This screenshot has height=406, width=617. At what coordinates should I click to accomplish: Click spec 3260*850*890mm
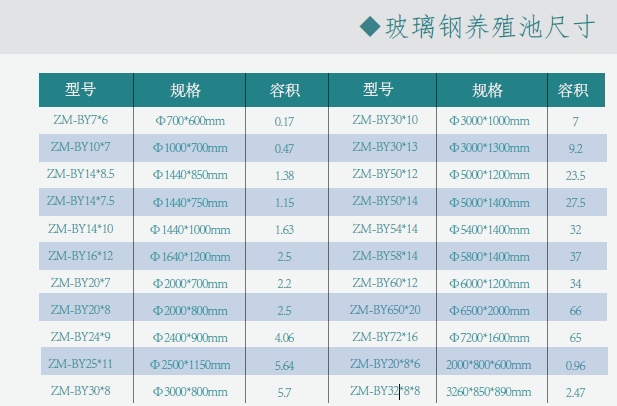(488, 392)
